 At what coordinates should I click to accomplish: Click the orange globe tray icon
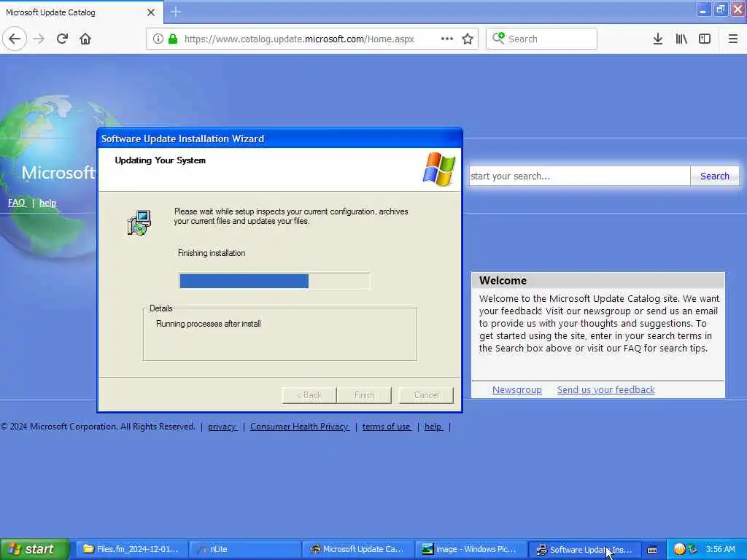679,549
